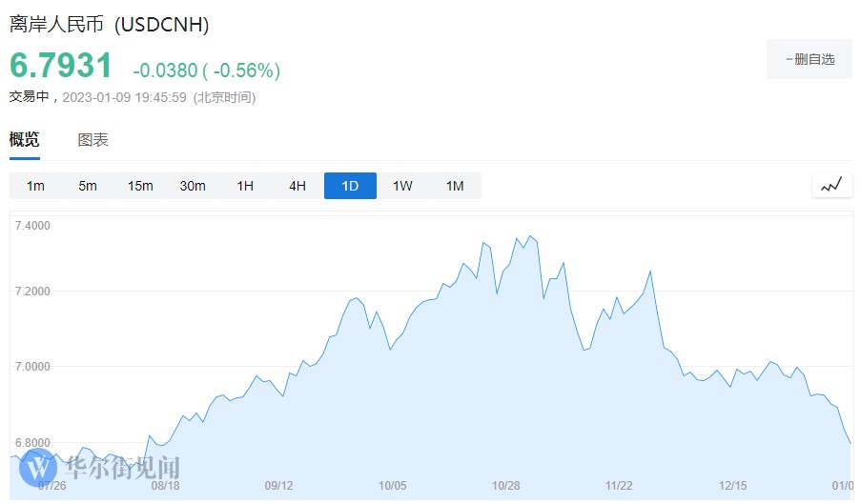Set chart interval to 15m

[140, 186]
